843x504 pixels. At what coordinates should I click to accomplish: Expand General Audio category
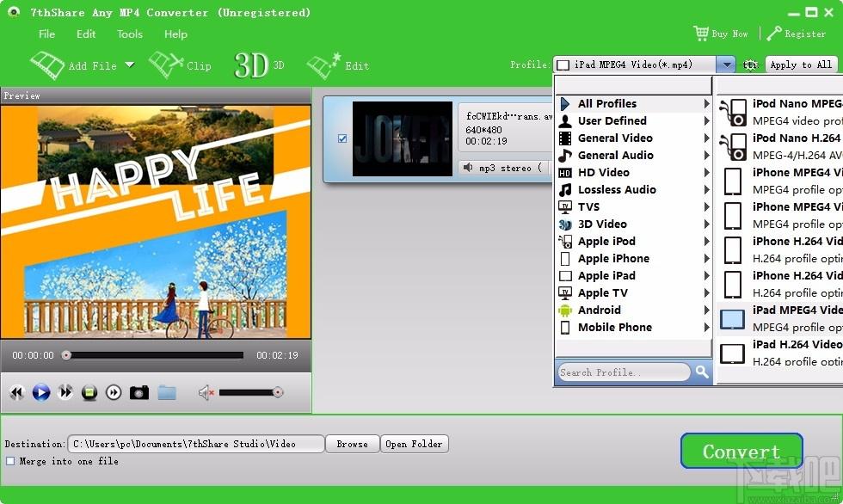tap(633, 156)
